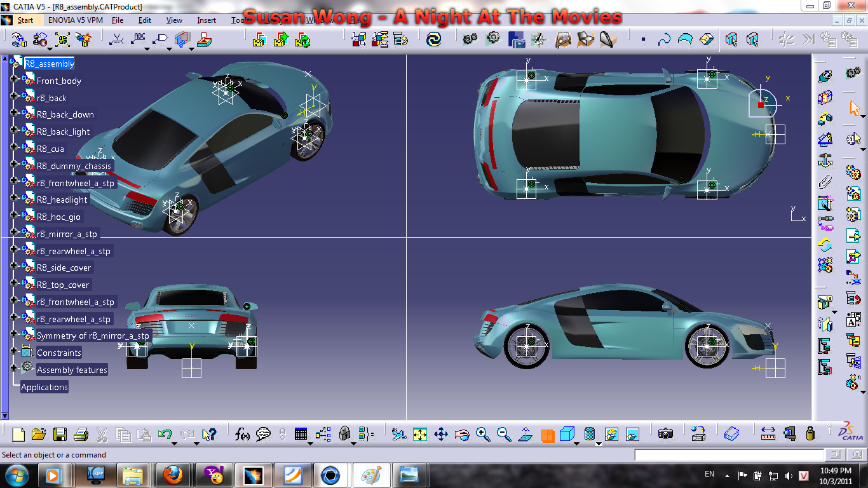The width and height of the screenshot is (868, 488).
Task: Open the View menu
Action: tap(174, 20)
